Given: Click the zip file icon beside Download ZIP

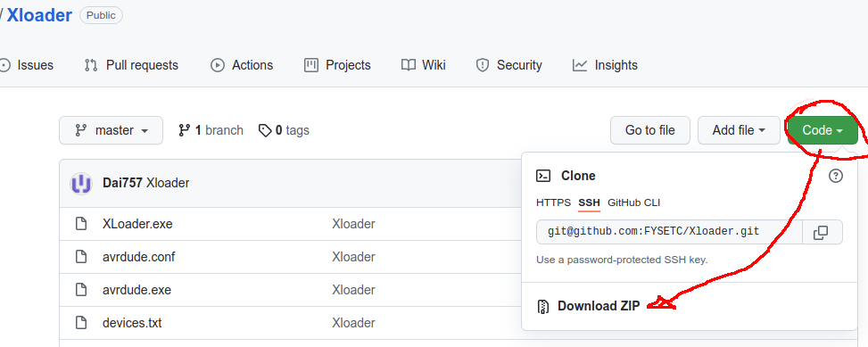Looking at the screenshot, I should [543, 307].
